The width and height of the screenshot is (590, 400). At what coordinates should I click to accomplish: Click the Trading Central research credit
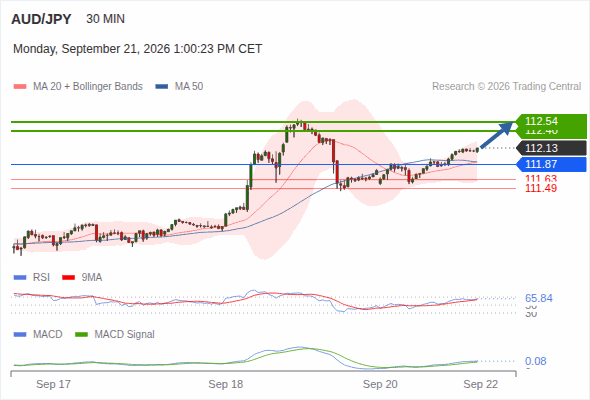(x=506, y=87)
